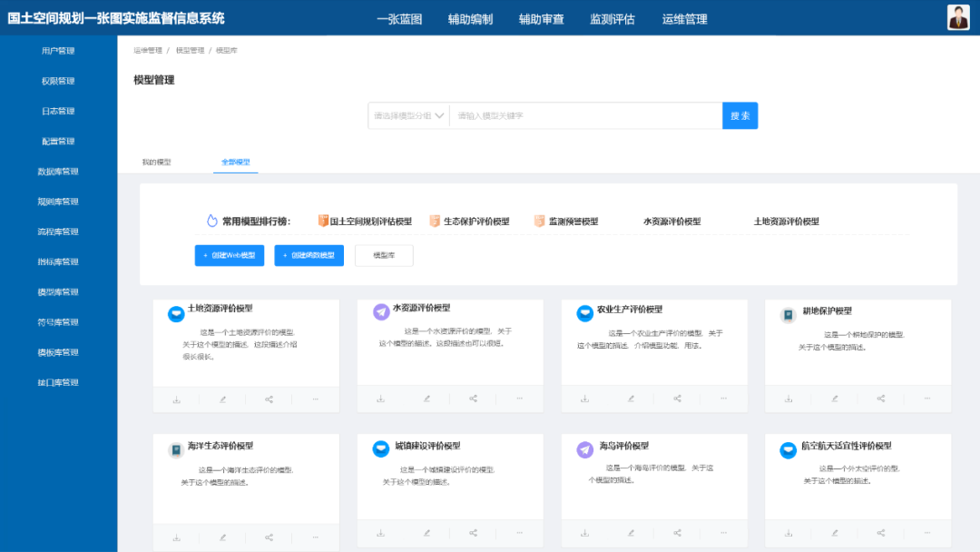This screenshot has width=980, height=552.
Task: Open 符号库管理 in sidebar
Action: [x=58, y=322]
